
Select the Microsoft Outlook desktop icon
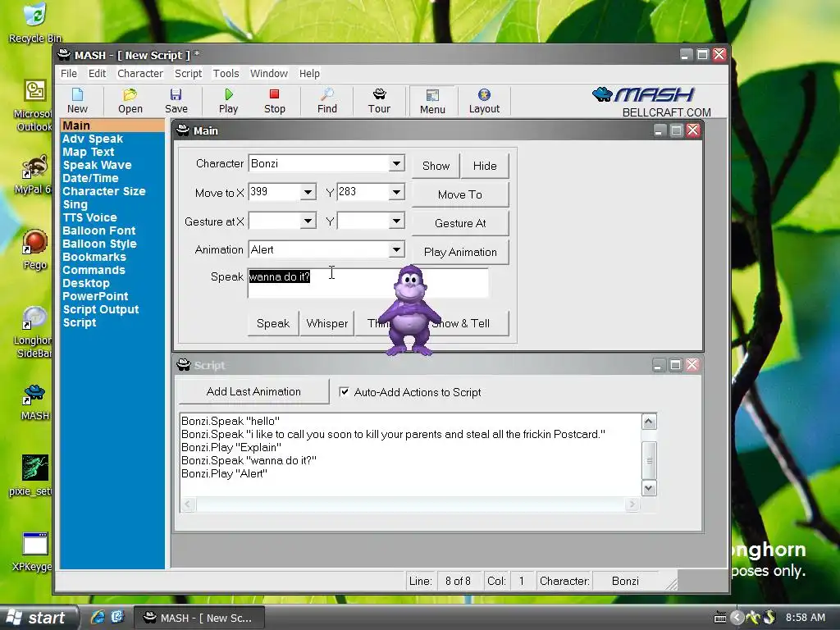click(x=34, y=106)
